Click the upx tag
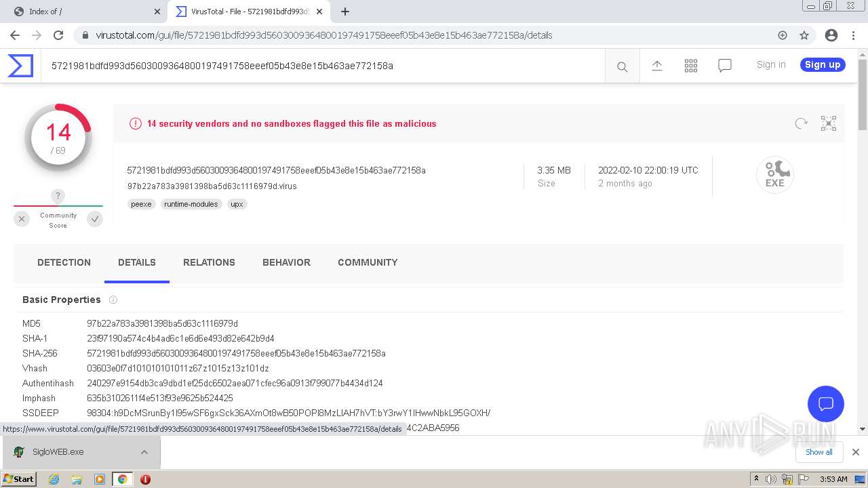The height and width of the screenshot is (488, 868). [x=237, y=204]
